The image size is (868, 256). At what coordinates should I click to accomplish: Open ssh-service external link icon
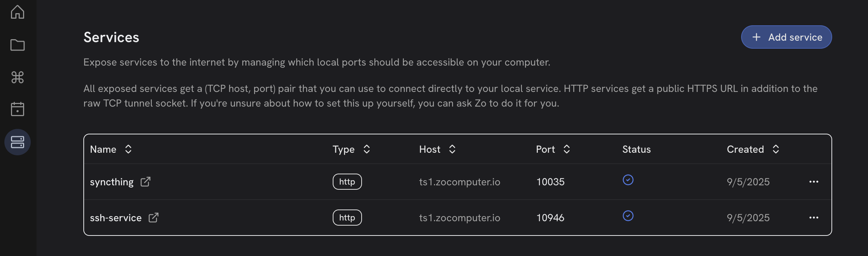tap(154, 218)
